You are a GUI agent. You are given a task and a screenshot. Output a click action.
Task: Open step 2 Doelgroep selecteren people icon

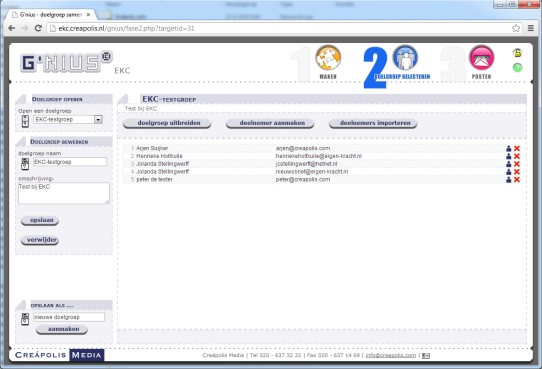[405, 58]
